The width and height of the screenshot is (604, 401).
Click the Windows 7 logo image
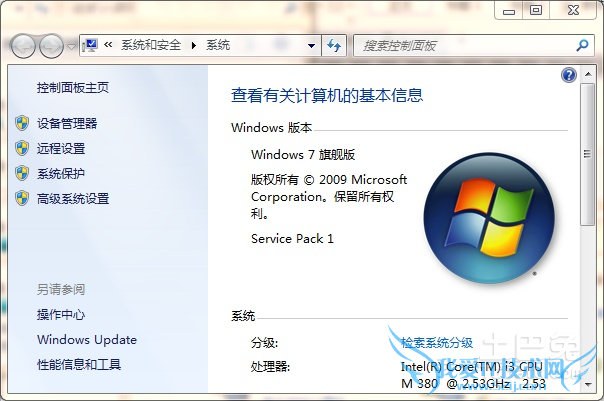coord(489,218)
